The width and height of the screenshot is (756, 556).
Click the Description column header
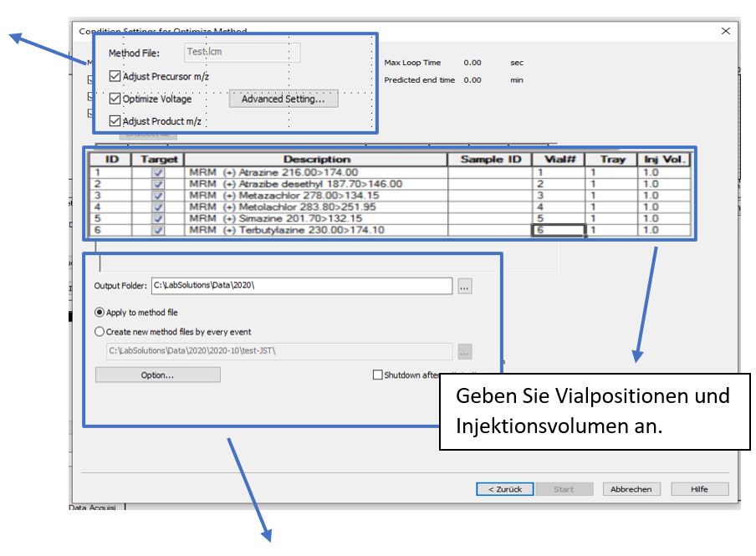tap(316, 160)
